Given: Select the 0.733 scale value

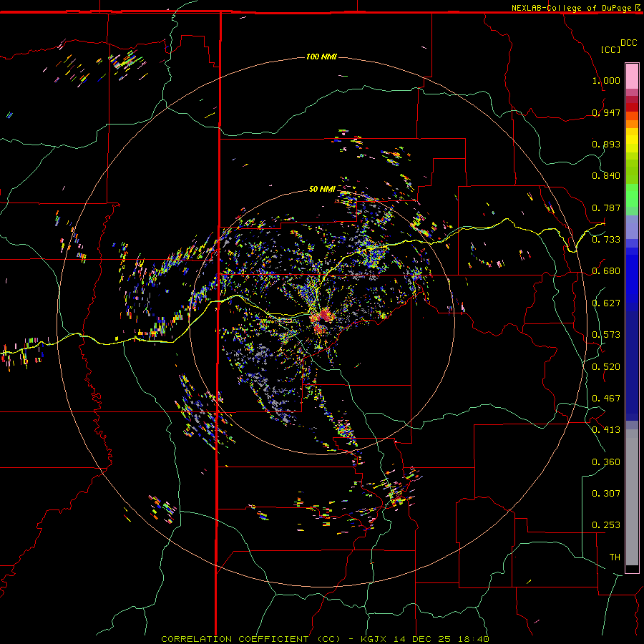Looking at the screenshot, I should pos(606,240).
